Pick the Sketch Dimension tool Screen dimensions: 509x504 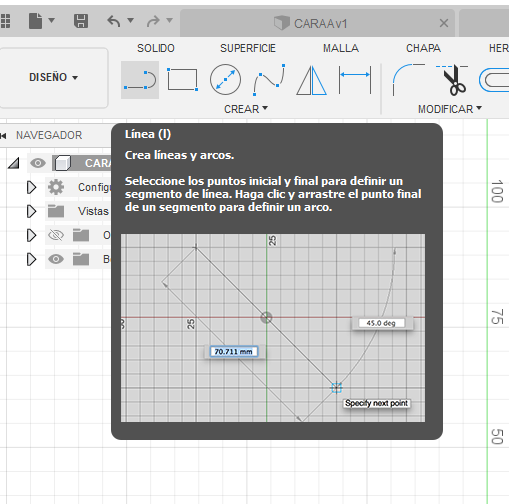pos(355,80)
